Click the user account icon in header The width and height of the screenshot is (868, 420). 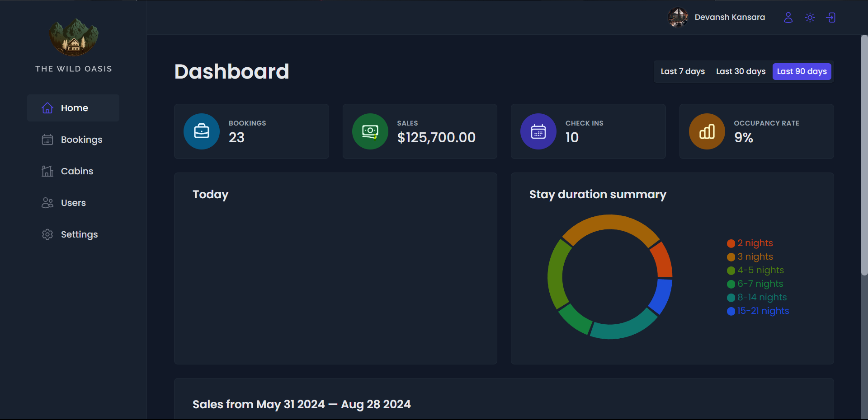[788, 18]
